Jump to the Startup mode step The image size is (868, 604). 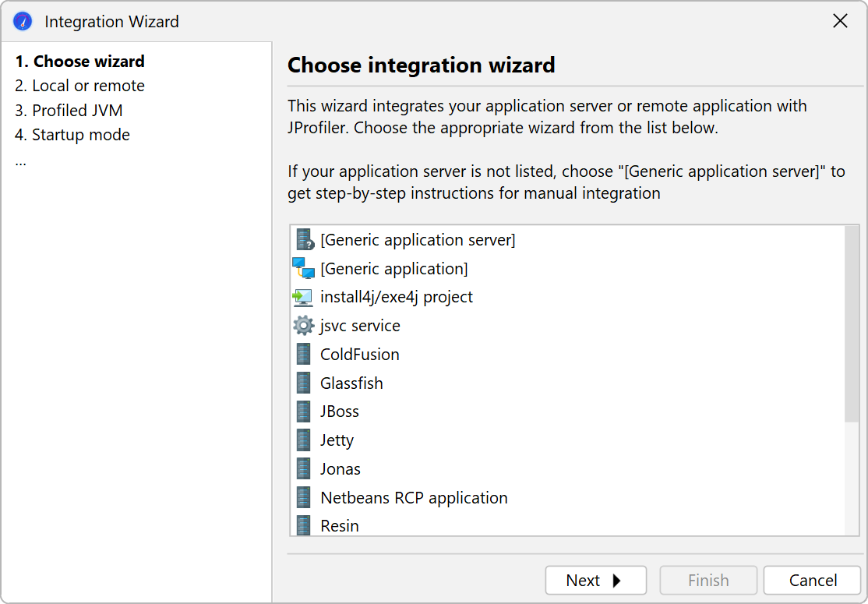[72, 135]
